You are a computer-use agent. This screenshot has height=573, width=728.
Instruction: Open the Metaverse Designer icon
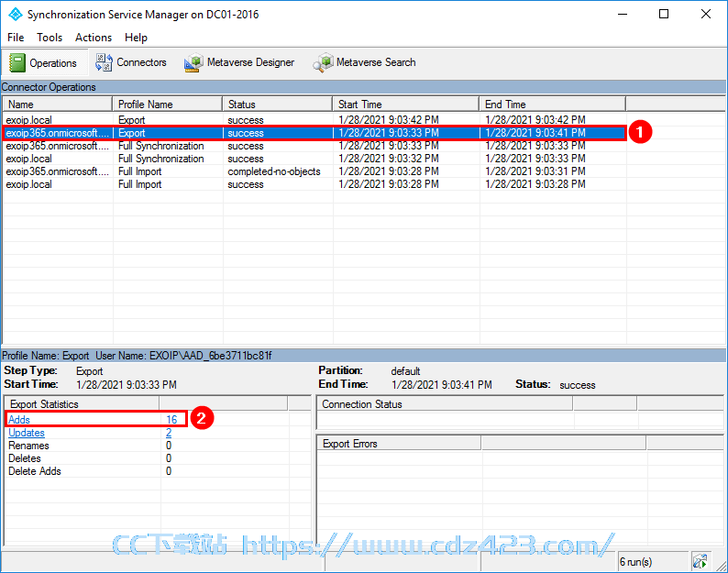coord(193,62)
